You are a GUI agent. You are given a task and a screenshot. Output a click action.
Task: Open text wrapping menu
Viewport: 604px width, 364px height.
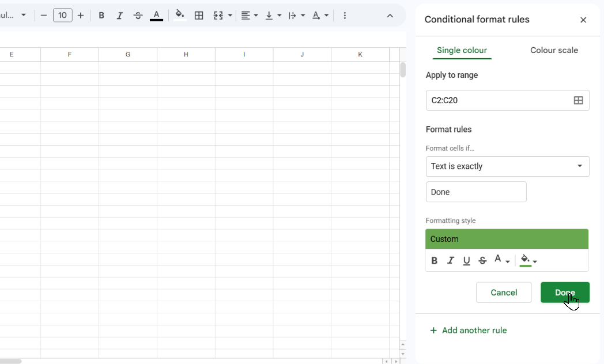(x=297, y=16)
